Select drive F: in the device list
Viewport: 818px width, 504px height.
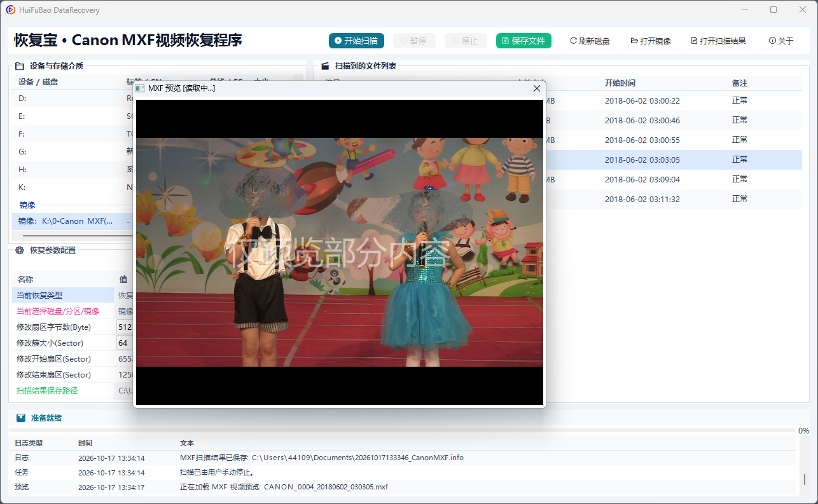point(73,134)
